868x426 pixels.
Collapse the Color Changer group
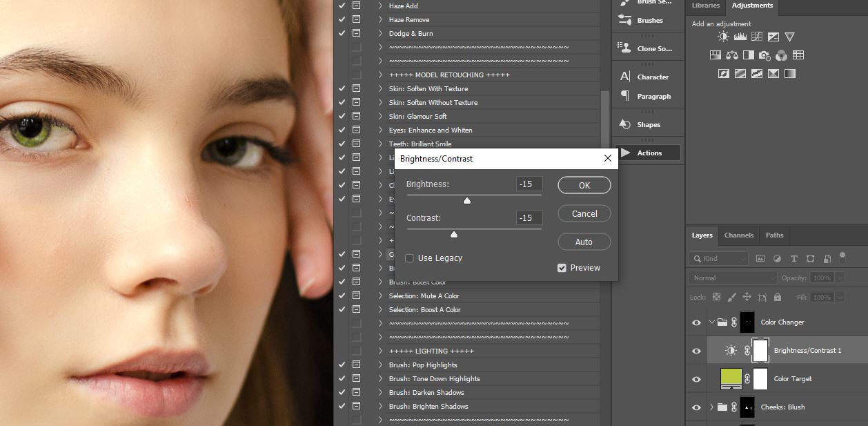711,322
